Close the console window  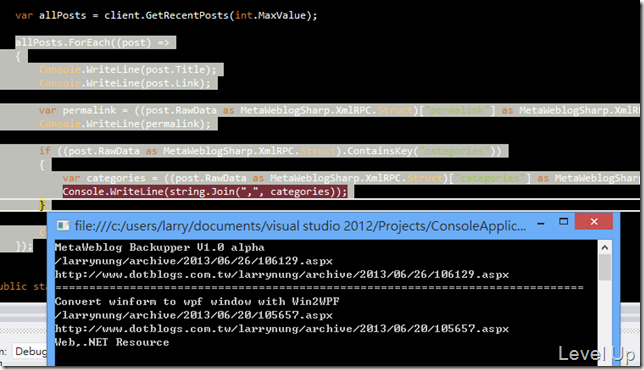594,222
